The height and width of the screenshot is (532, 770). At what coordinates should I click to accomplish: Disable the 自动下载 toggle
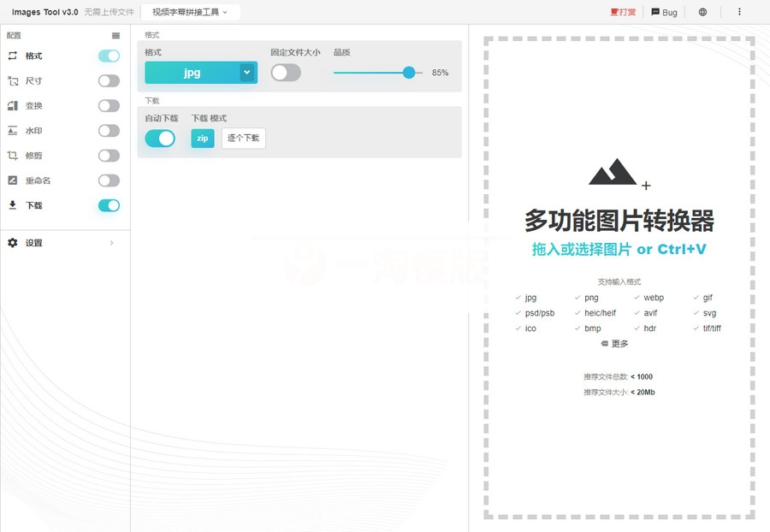[x=160, y=138]
